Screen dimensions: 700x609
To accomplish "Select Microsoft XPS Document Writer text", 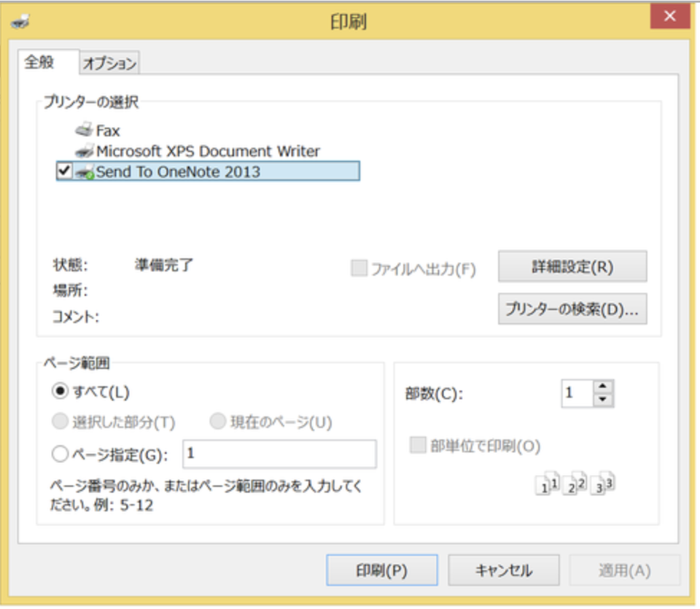I will coord(208,152).
